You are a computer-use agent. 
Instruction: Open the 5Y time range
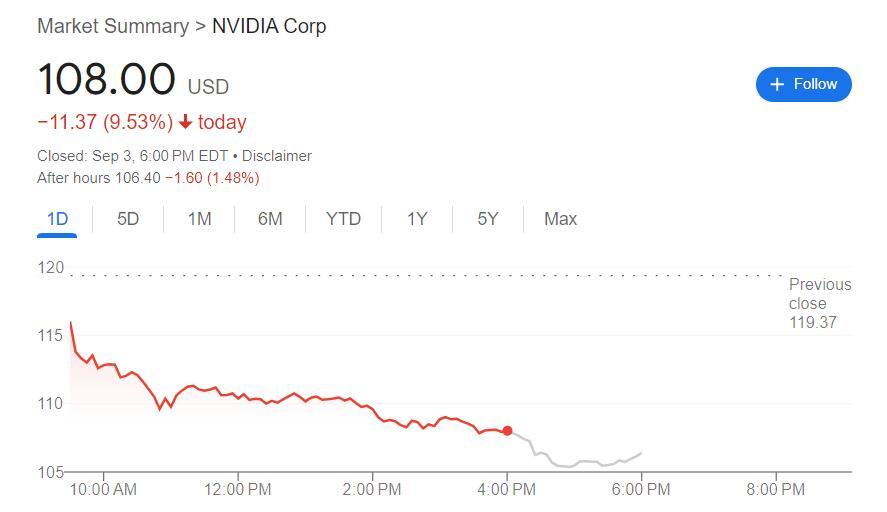click(x=487, y=219)
